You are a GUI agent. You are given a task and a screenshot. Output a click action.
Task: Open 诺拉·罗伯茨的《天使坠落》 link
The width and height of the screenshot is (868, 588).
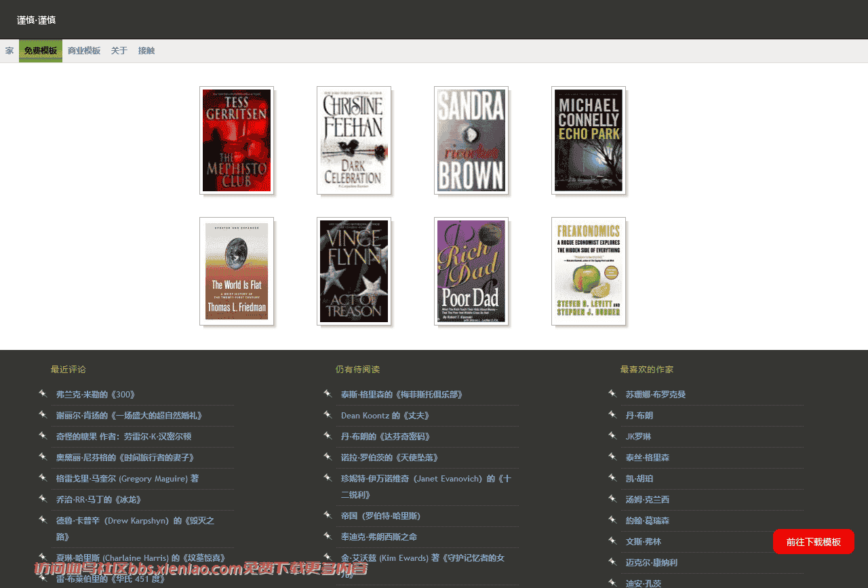pos(390,458)
